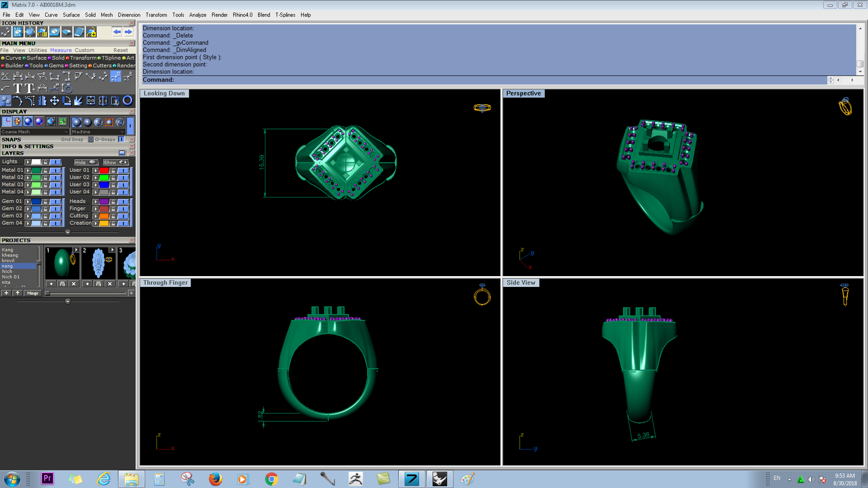Screen dimensions: 868x488
Task: Save project thumbnail 1
Action: click(62, 283)
